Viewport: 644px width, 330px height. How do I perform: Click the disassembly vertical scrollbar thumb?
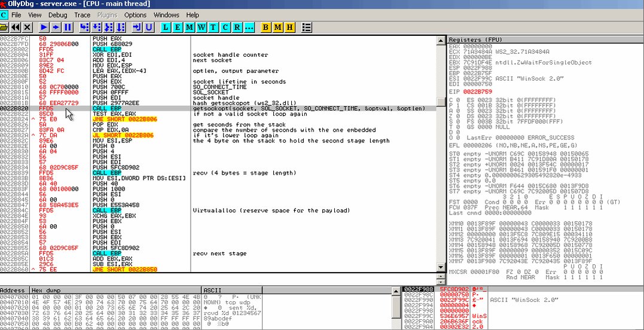coord(441,102)
